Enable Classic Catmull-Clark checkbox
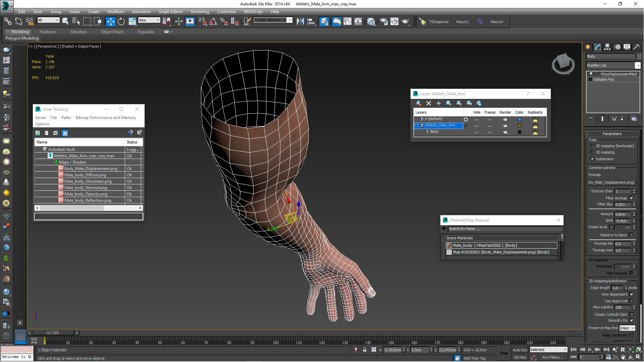This screenshot has height=362, width=644. point(631,314)
